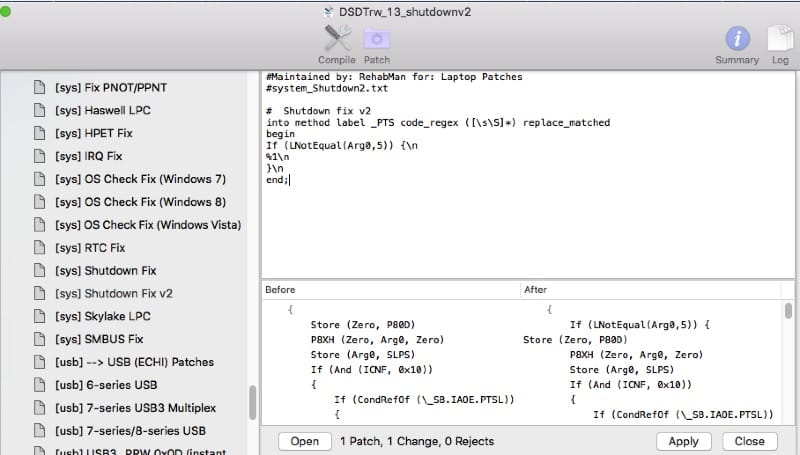Screen dimensions: 800x455
Task: Open the Log document icon
Action: point(779,38)
